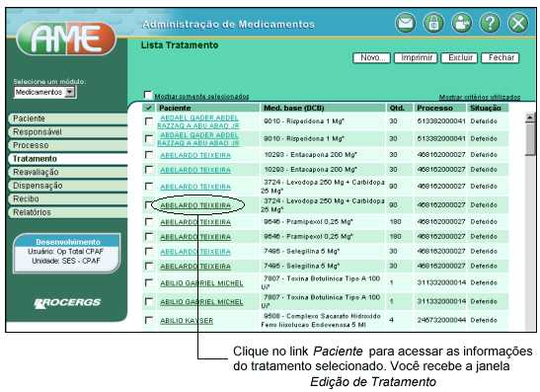Click the Novo... button

pos(371,58)
